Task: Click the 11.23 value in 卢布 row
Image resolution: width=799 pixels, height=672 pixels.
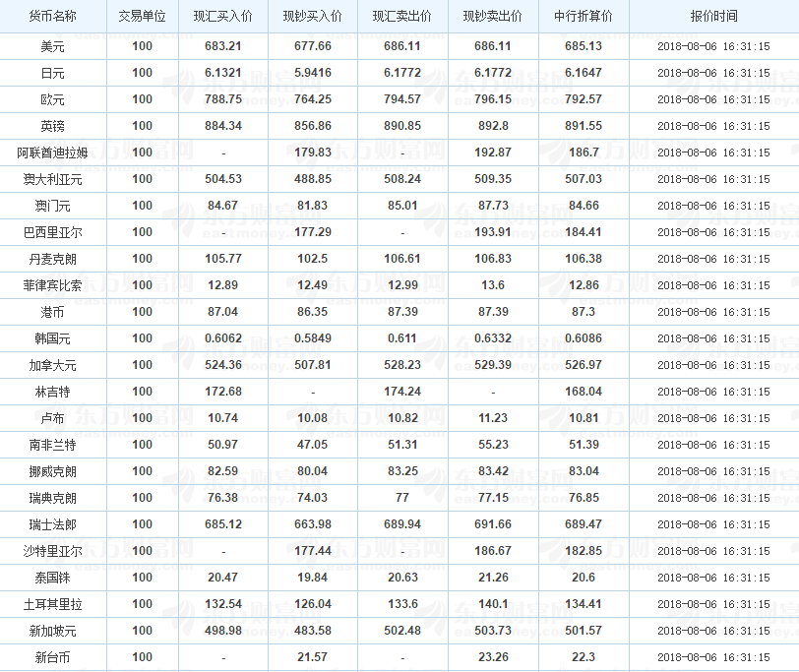Action: (493, 418)
